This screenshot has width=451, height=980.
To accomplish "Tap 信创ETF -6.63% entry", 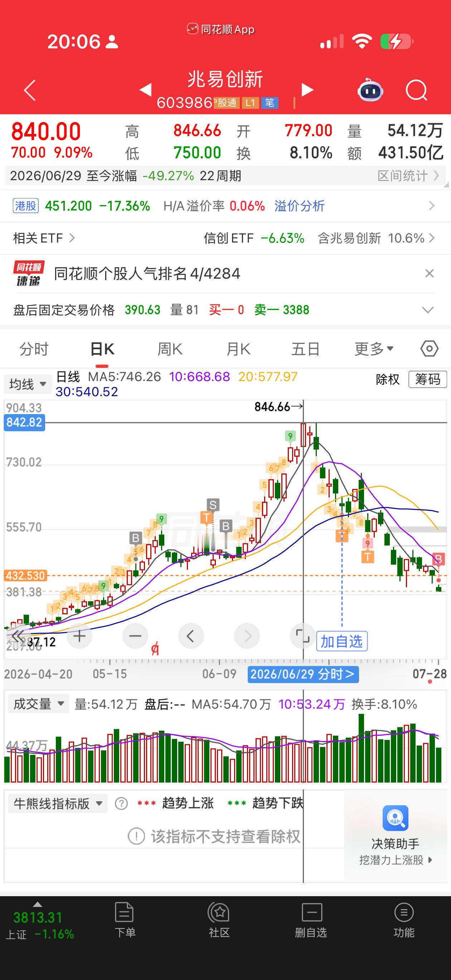I will (x=254, y=238).
